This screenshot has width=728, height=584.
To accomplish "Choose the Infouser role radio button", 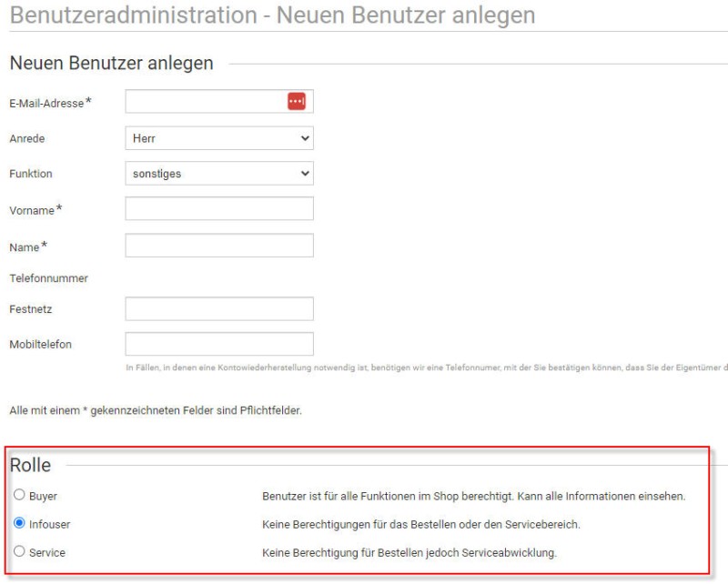I will (x=19, y=524).
